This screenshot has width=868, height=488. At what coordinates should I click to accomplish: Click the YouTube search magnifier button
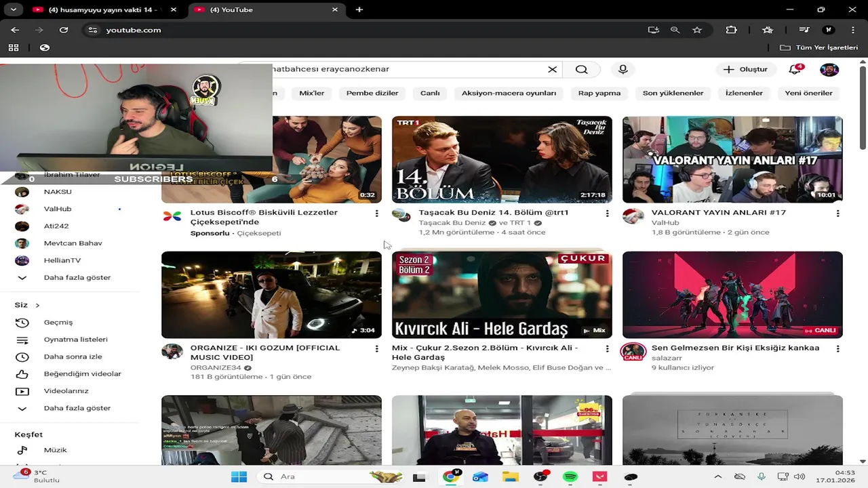coord(582,69)
